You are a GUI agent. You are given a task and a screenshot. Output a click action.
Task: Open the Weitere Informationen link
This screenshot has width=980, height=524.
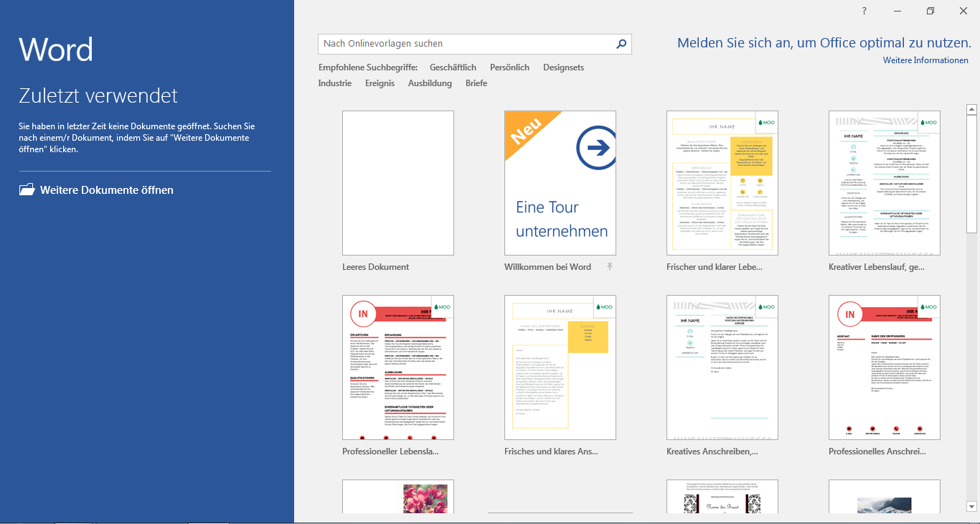[925, 60]
